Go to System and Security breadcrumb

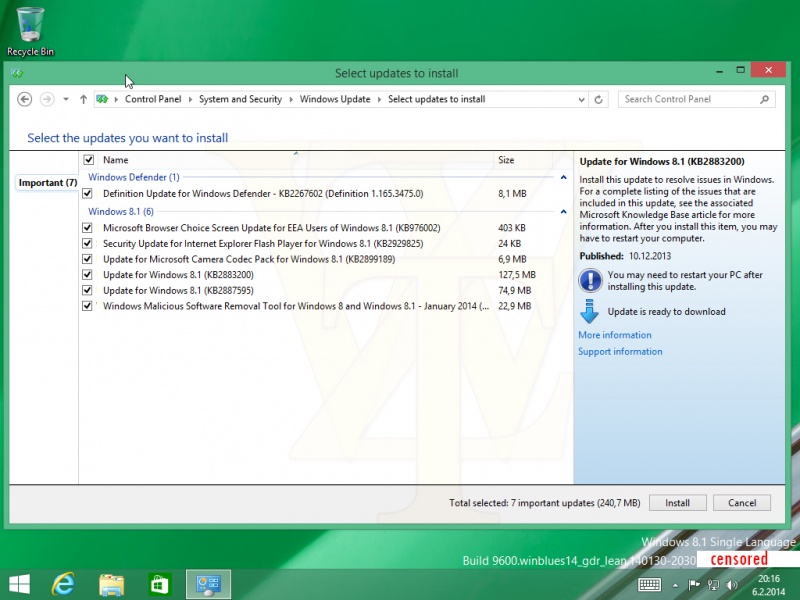click(240, 99)
